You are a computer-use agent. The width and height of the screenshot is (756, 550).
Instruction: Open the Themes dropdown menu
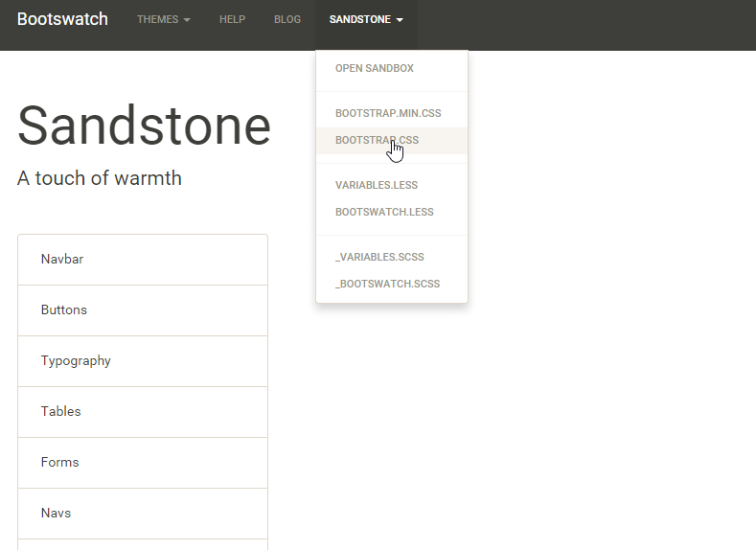point(164,19)
